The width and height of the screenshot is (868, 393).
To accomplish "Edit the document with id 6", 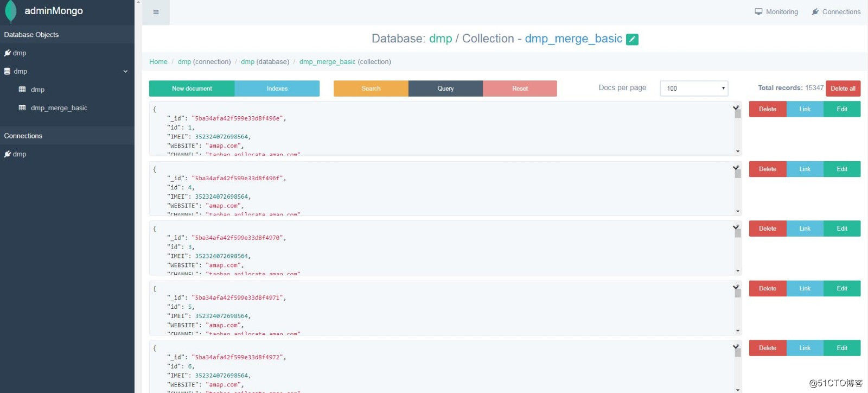I will click(842, 348).
